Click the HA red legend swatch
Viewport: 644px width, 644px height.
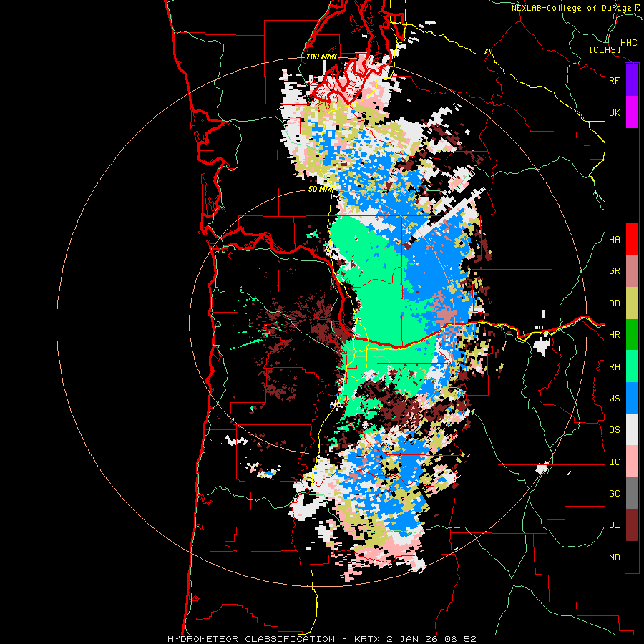point(632,239)
